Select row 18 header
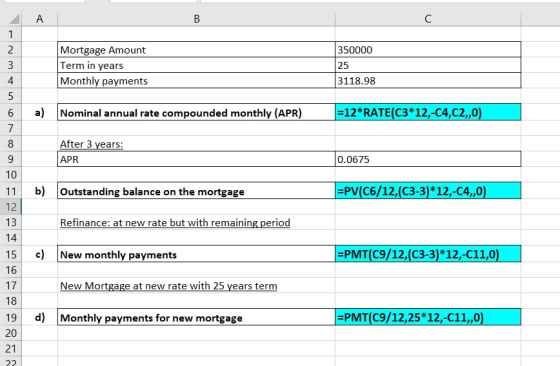 (11, 301)
